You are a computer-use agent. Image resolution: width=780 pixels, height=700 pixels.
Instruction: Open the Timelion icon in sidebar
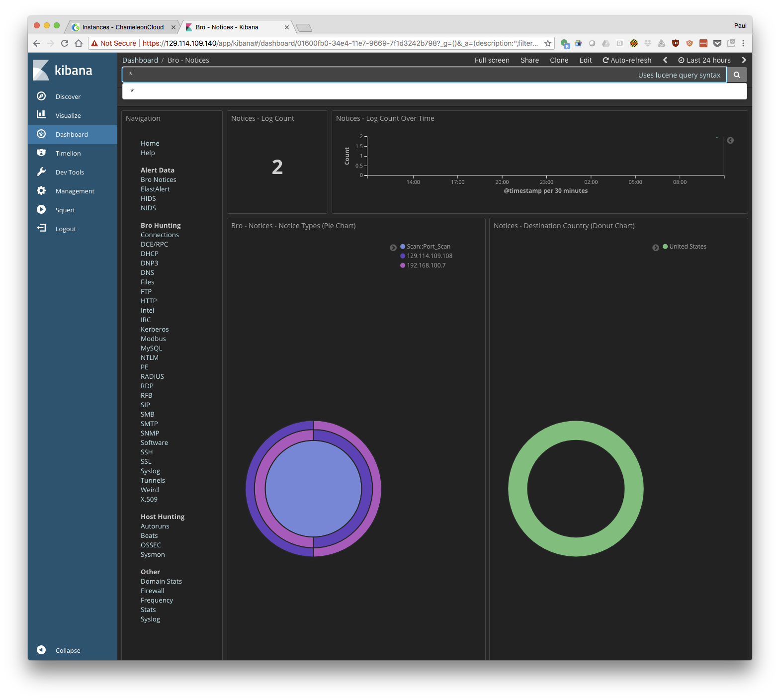(x=41, y=153)
